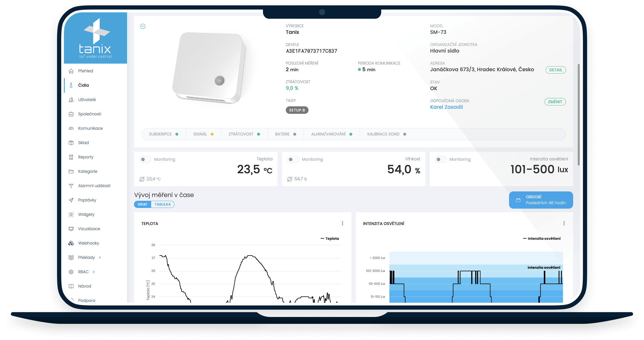Open Teplota chart three-dot menu

coord(342,223)
